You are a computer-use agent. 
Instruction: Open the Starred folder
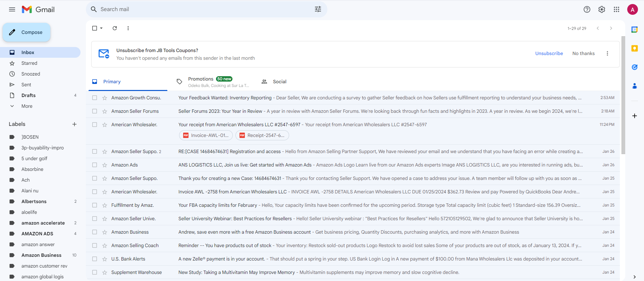click(x=40, y=63)
